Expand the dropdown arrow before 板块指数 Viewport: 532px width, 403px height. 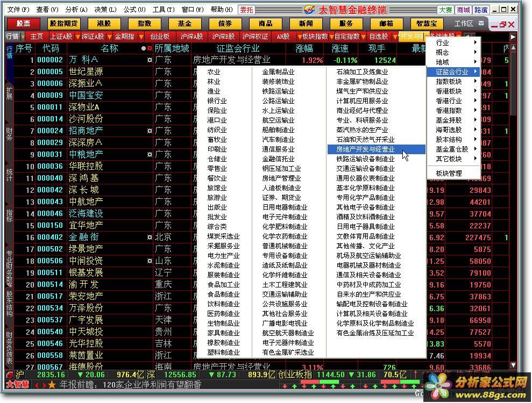tap(300, 37)
